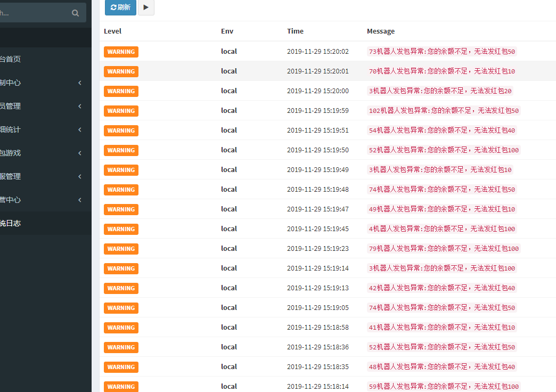Expand the 包游戏 sidebar section
The width and height of the screenshot is (556, 392).
click(40, 153)
